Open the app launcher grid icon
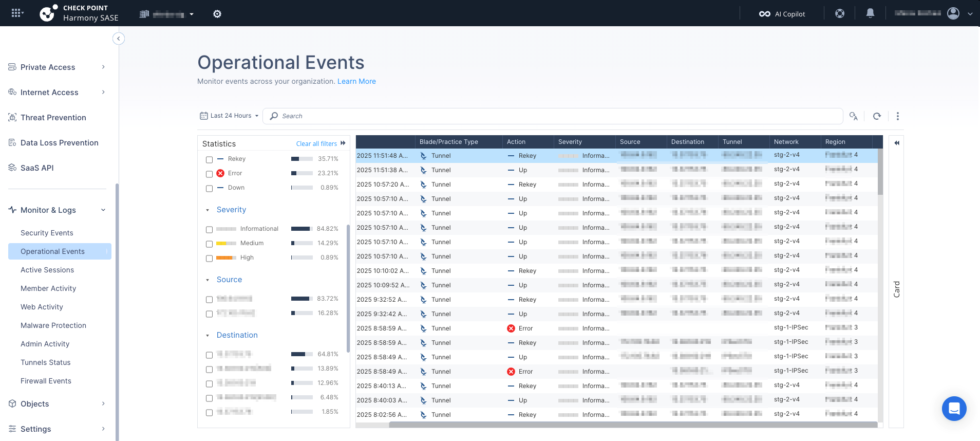 coord(16,13)
